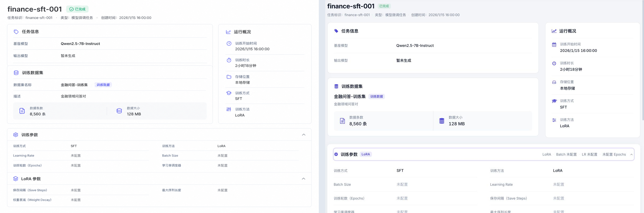The height and width of the screenshot is (213, 644).
Task: Click 权重衰减 (Weight Decay) label in left view
Action: (32, 200)
